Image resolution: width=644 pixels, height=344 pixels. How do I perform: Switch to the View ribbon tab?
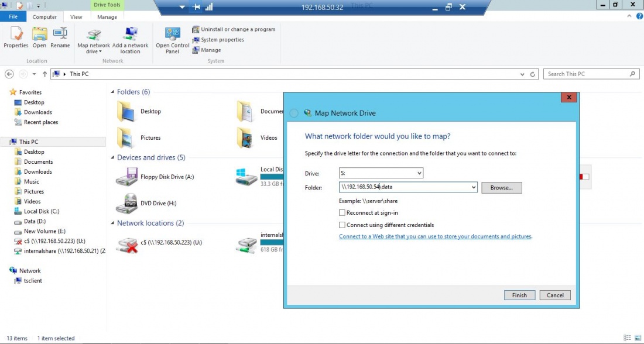[x=76, y=17]
